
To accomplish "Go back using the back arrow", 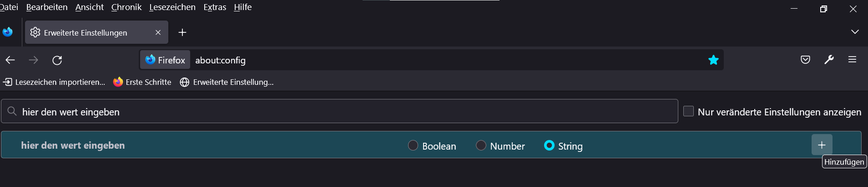I will (x=10, y=60).
